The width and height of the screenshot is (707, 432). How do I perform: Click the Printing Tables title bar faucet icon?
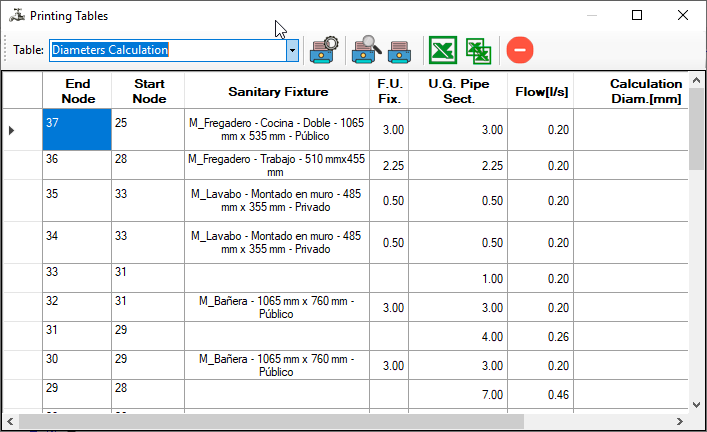[17, 15]
